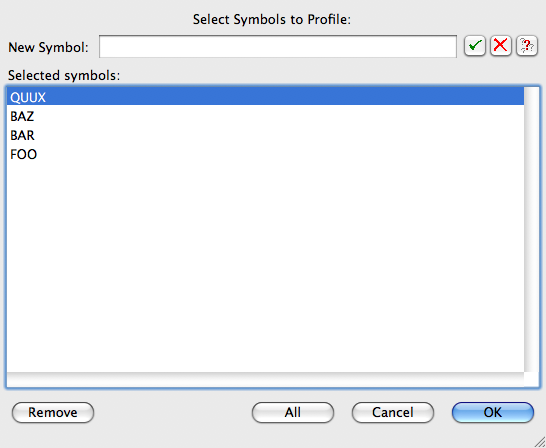546x448 pixels.
Task: Click the list's vertical scrollbar track
Action: pos(531,229)
